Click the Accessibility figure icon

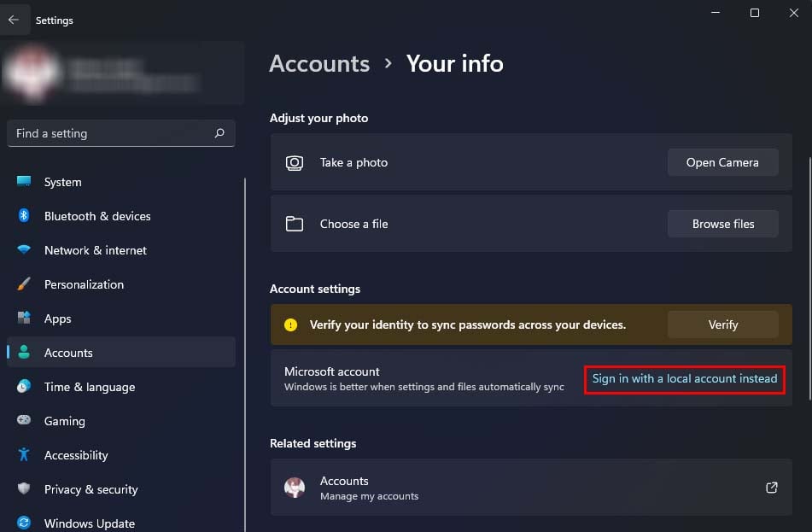(24, 454)
